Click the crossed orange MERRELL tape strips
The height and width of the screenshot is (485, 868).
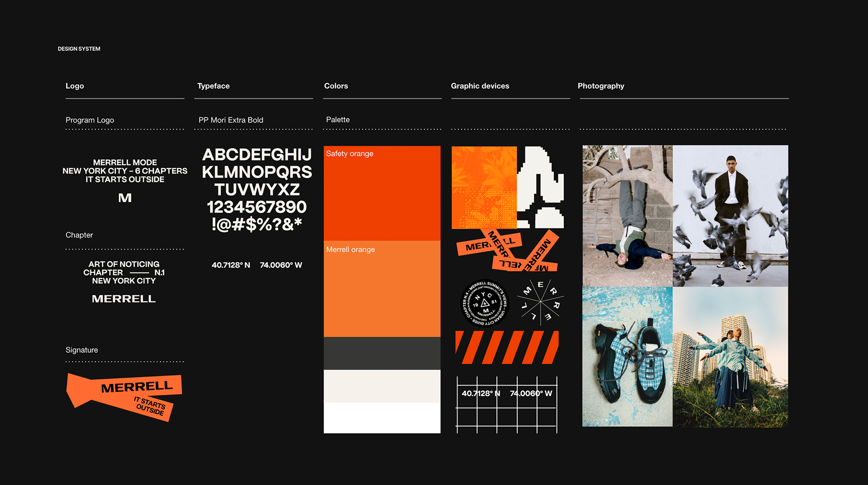coord(508,251)
